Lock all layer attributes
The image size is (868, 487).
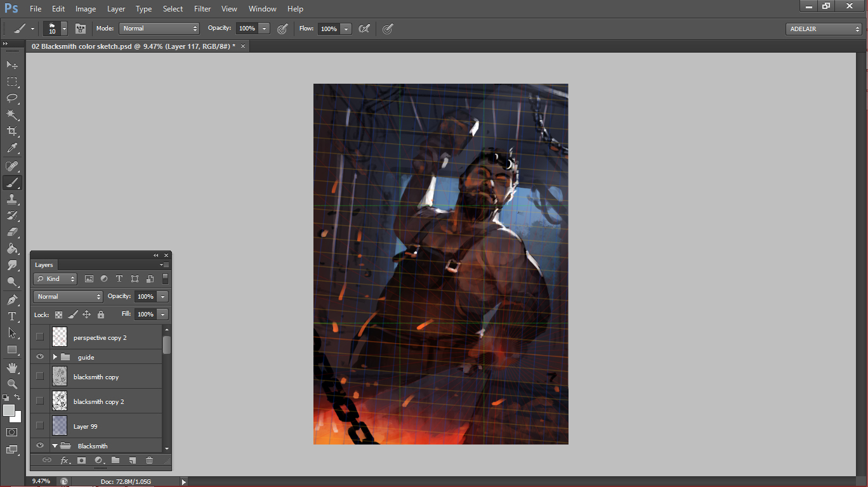(x=100, y=314)
